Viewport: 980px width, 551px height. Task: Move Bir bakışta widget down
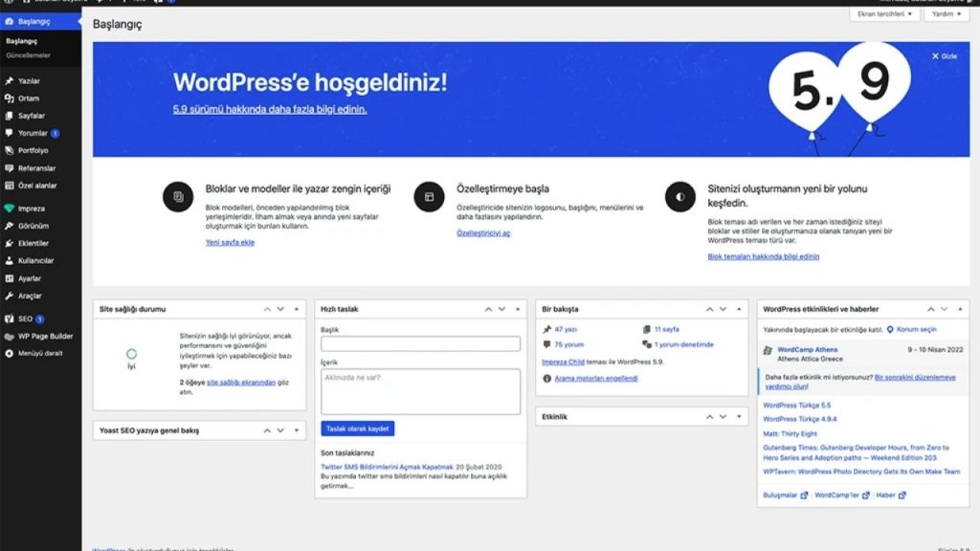[x=724, y=309]
